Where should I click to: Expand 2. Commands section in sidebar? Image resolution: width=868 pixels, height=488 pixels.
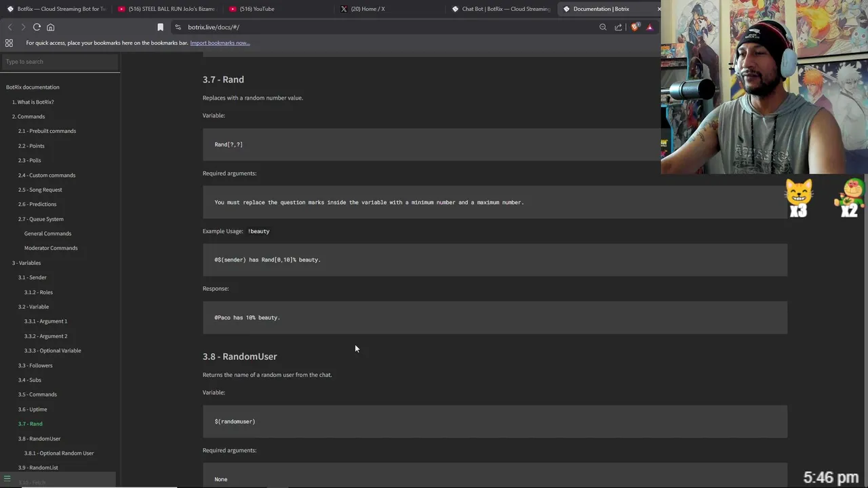pos(28,117)
